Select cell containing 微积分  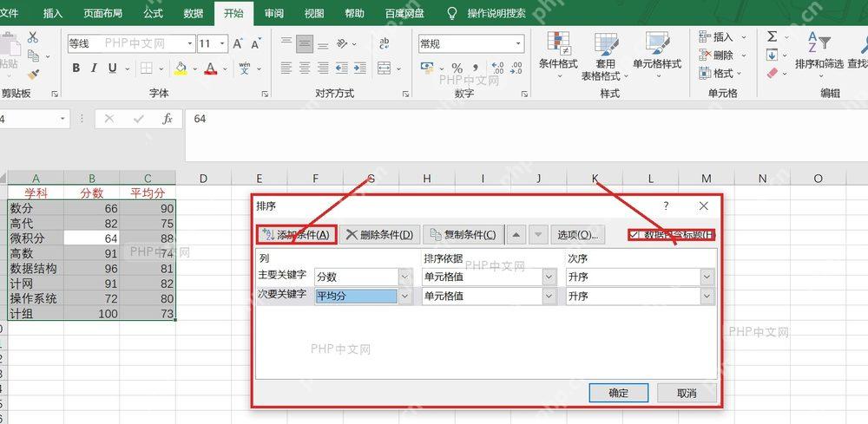36,238
